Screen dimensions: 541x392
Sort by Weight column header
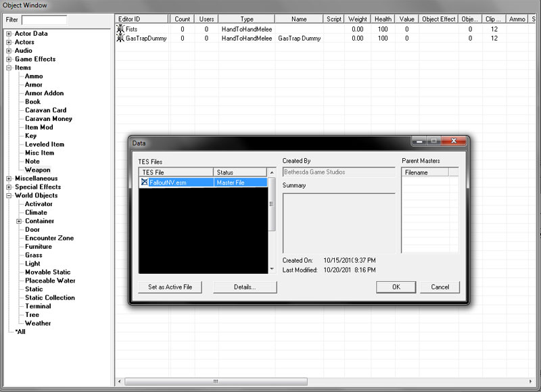coord(358,19)
